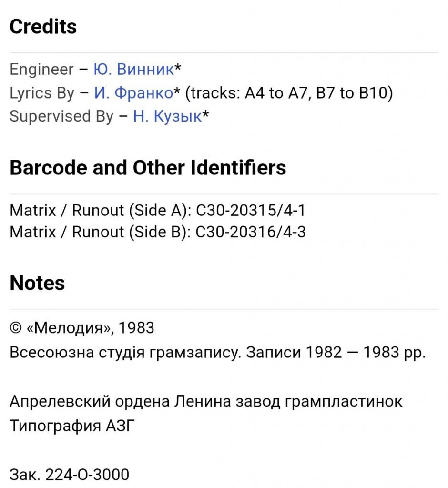Click the Апрелевский ордена Ленина завод line
Image resolution: width=448 pixels, height=488 pixels.
206,401
